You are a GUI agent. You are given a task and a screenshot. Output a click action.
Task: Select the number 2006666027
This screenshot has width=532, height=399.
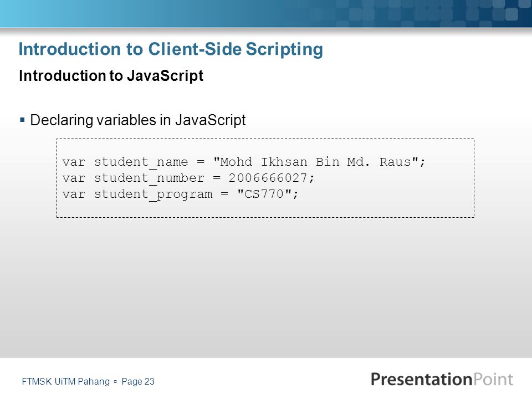(268, 178)
